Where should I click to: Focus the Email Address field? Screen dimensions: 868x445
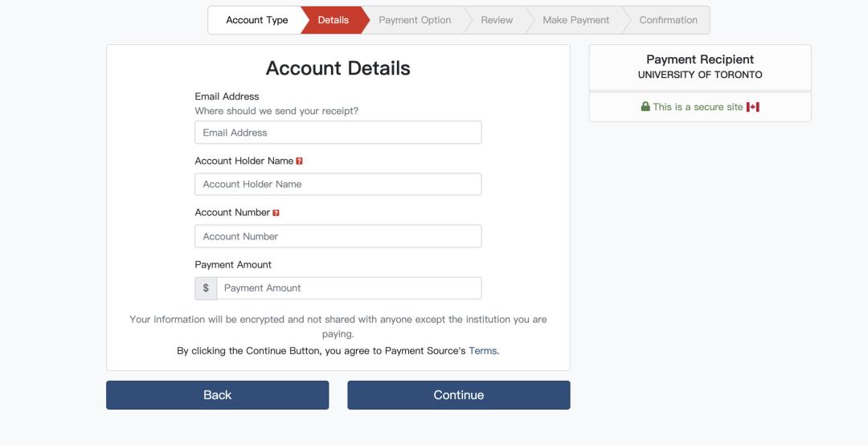pos(338,133)
